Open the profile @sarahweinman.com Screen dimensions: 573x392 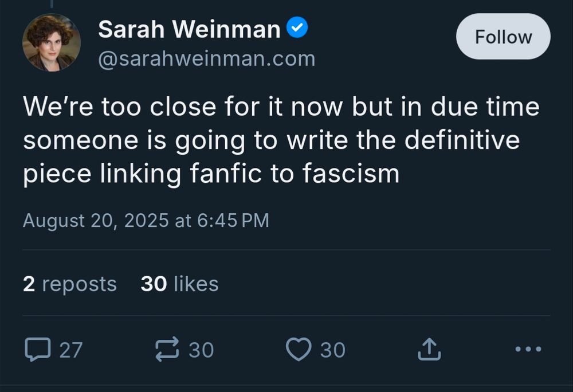coord(206,58)
